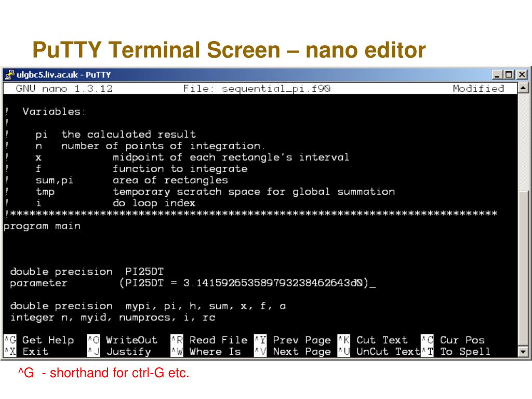
Task: Click the ^Y Prev Page shortcut
Action: coord(293,340)
